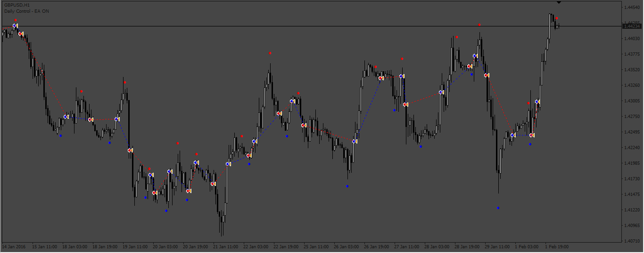Click the 29 Jan 11:00 time axis label
Screen dimensions: 644x253
coord(497,247)
